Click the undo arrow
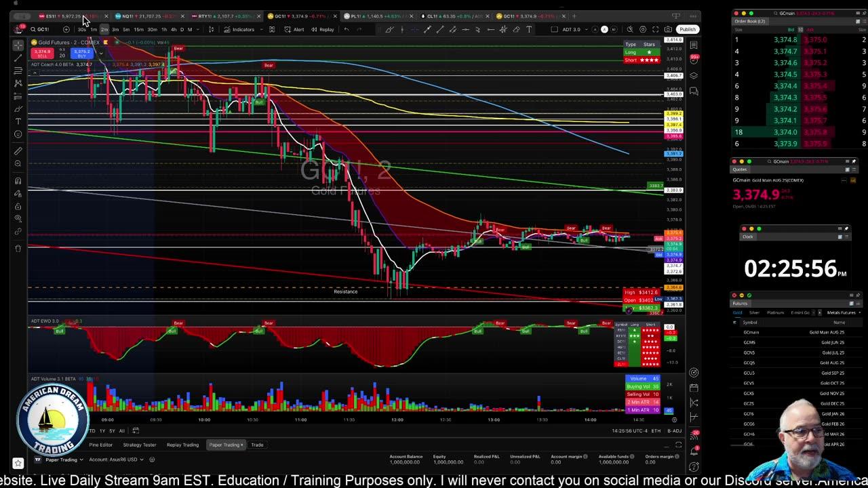The image size is (868, 488). pos(347,29)
